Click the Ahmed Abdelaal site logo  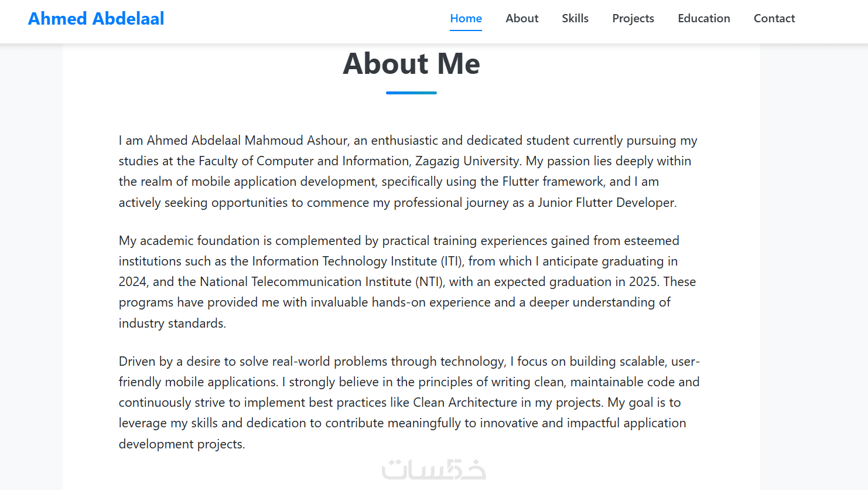click(96, 19)
